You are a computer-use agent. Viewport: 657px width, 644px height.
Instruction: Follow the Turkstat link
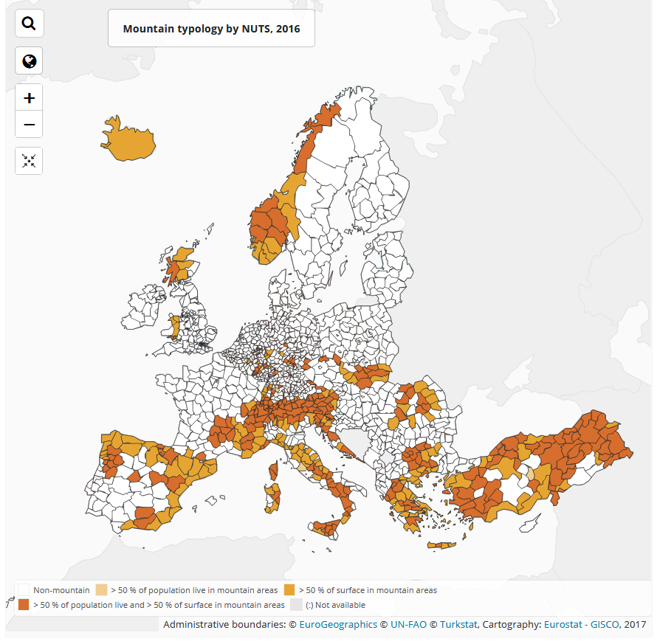[458, 625]
